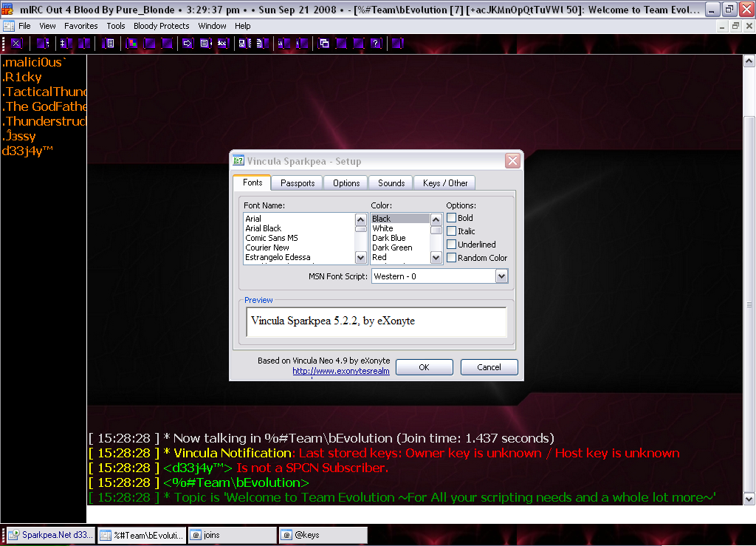Image resolution: width=756 pixels, height=546 pixels.
Task: Pick Red in the Color list
Action: pyautogui.click(x=399, y=257)
